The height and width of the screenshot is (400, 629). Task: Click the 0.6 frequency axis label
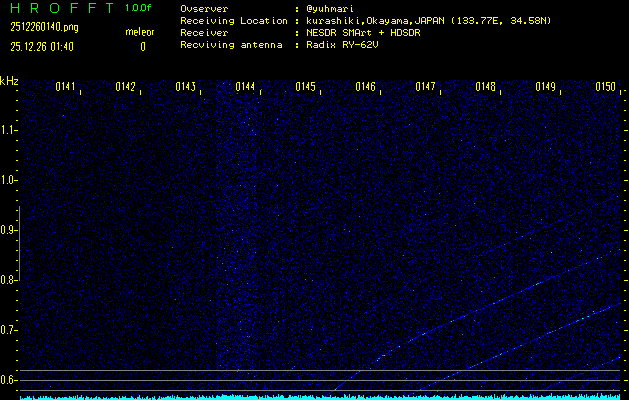[x=9, y=379]
